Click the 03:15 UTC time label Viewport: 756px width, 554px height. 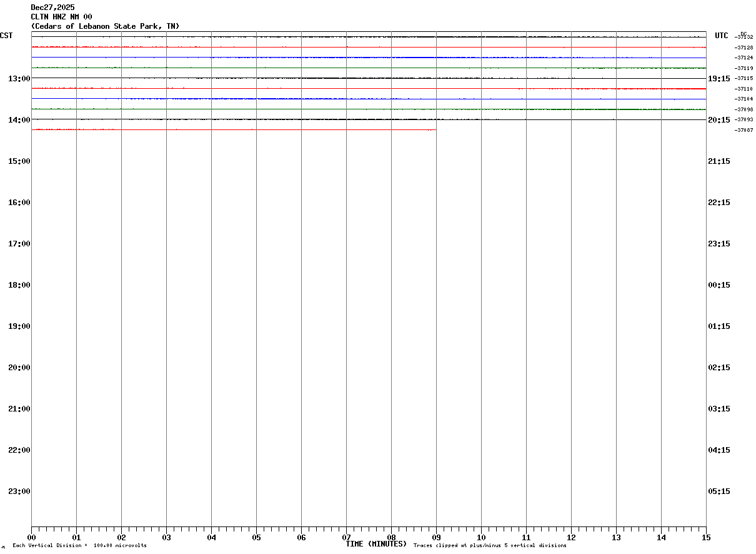point(719,409)
